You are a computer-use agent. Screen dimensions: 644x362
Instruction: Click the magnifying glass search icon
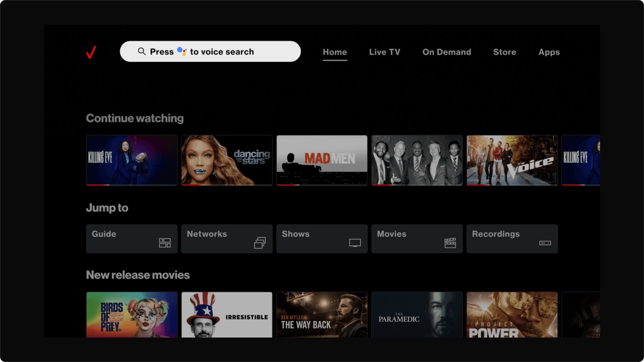click(x=142, y=51)
